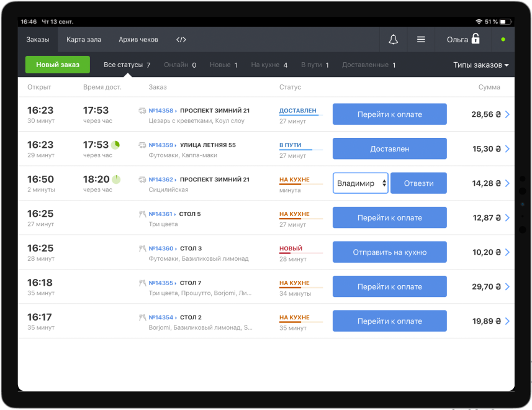Screen dimensions: 532x410
Task: Open order link №14361
Action: pyautogui.click(x=162, y=214)
